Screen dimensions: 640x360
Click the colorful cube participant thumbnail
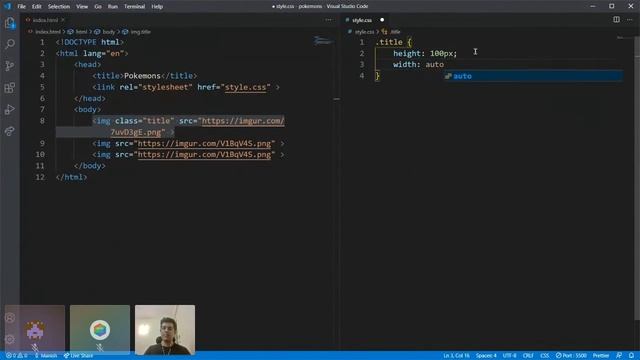(100, 329)
